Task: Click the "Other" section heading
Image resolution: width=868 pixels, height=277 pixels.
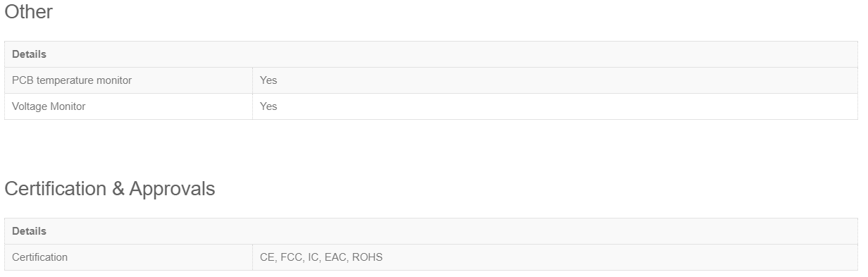Action: point(28,12)
